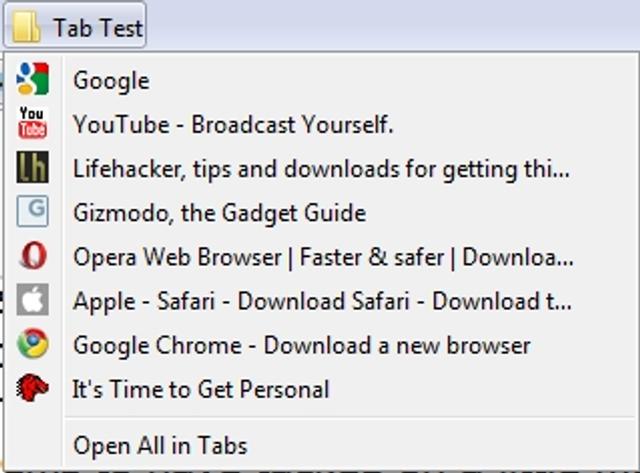Click the red Opera 'O' icon
Screen dimensions: 640x473
point(32,257)
